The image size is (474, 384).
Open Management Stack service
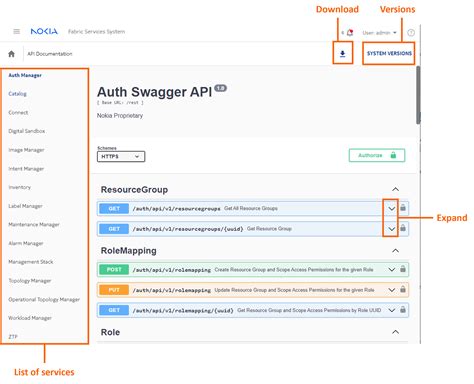point(31,262)
